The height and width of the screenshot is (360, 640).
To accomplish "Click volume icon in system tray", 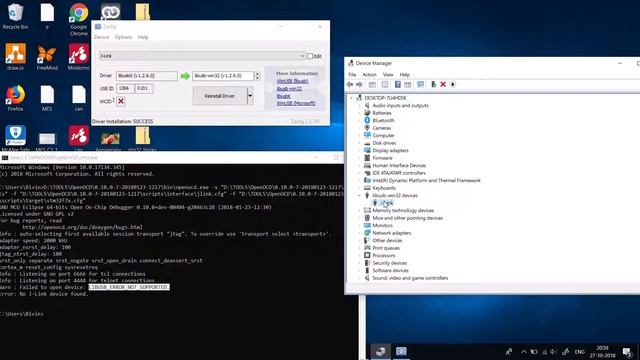I will pyautogui.click(x=553, y=352).
